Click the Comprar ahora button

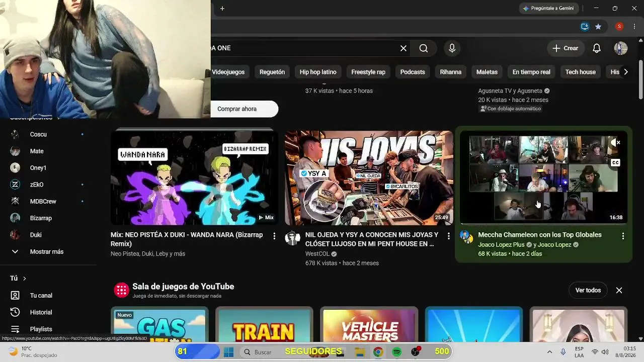click(x=244, y=109)
